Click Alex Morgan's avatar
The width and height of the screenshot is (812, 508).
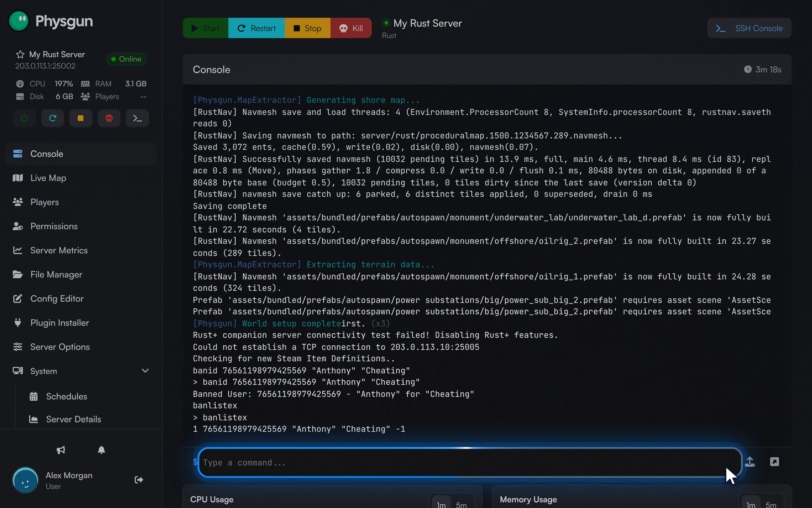pos(25,480)
